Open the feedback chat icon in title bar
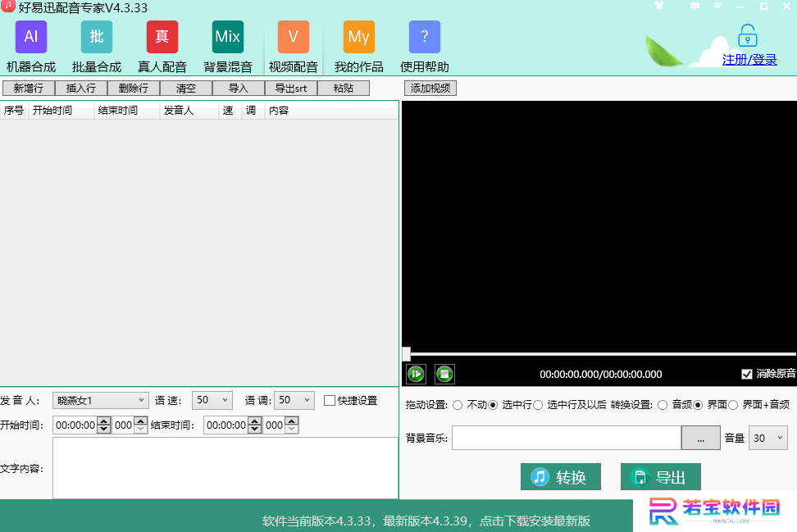 695,6
